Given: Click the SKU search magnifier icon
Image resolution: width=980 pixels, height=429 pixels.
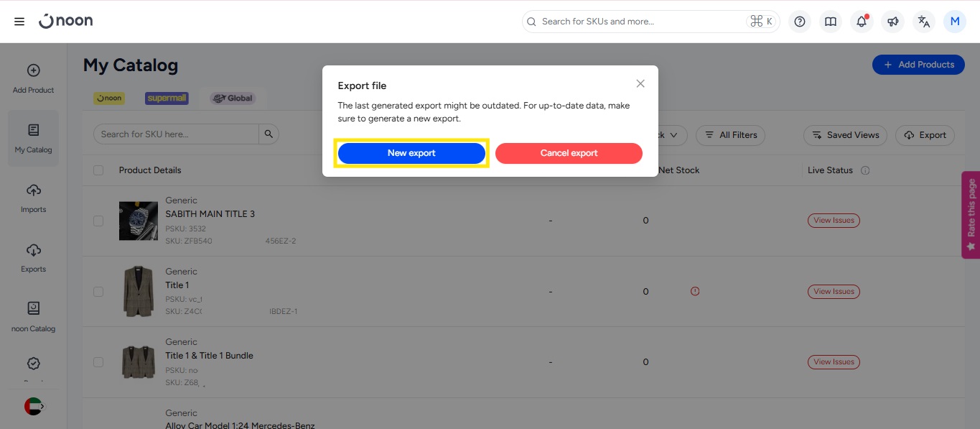Looking at the screenshot, I should (x=269, y=134).
